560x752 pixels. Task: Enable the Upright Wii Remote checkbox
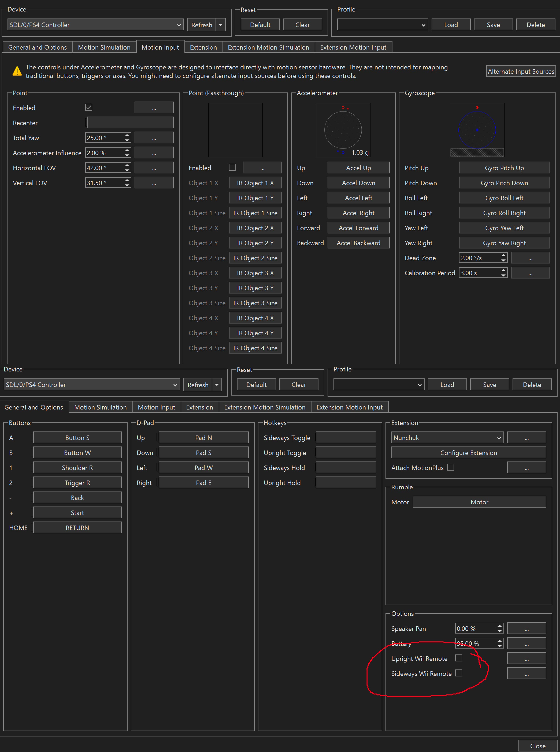[x=458, y=658]
